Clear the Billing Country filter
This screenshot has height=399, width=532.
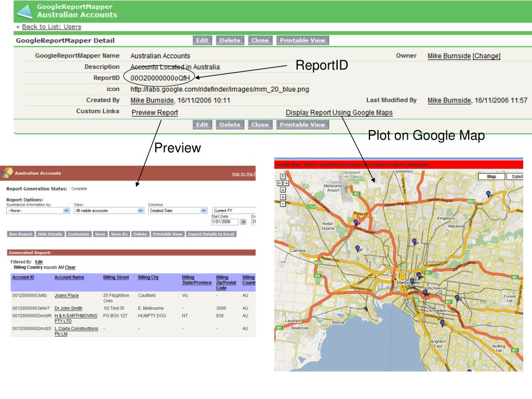pos(70,268)
